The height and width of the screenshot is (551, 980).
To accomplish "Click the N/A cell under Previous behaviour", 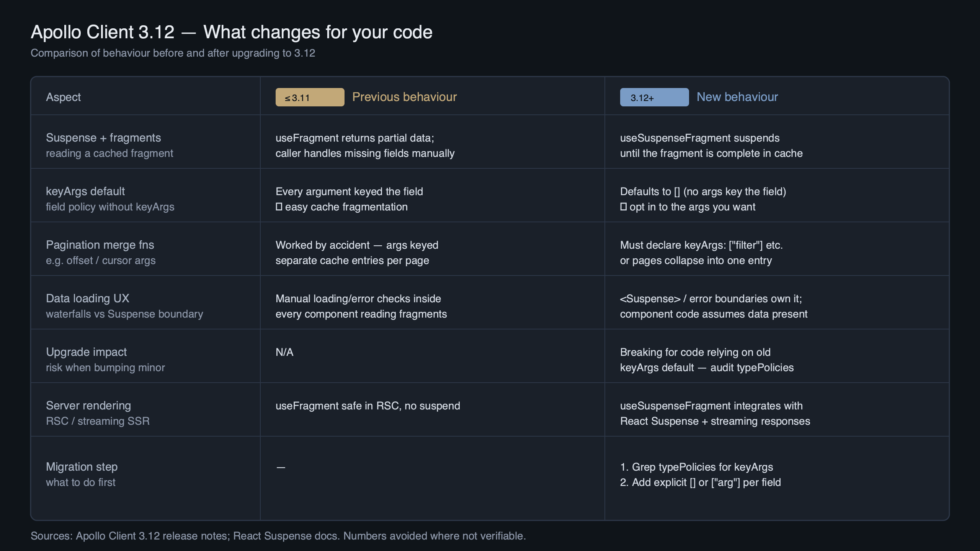I will [284, 352].
